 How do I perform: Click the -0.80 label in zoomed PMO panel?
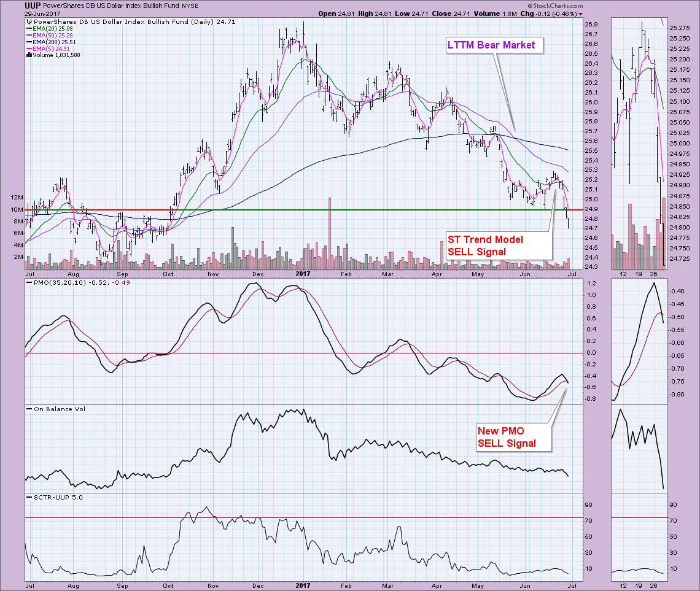(x=677, y=394)
